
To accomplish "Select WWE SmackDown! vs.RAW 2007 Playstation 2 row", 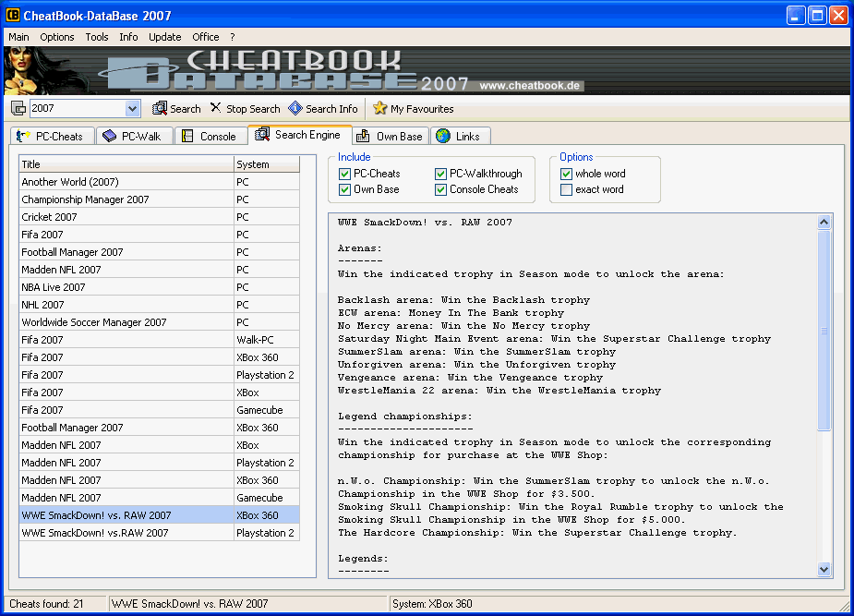I will click(159, 533).
